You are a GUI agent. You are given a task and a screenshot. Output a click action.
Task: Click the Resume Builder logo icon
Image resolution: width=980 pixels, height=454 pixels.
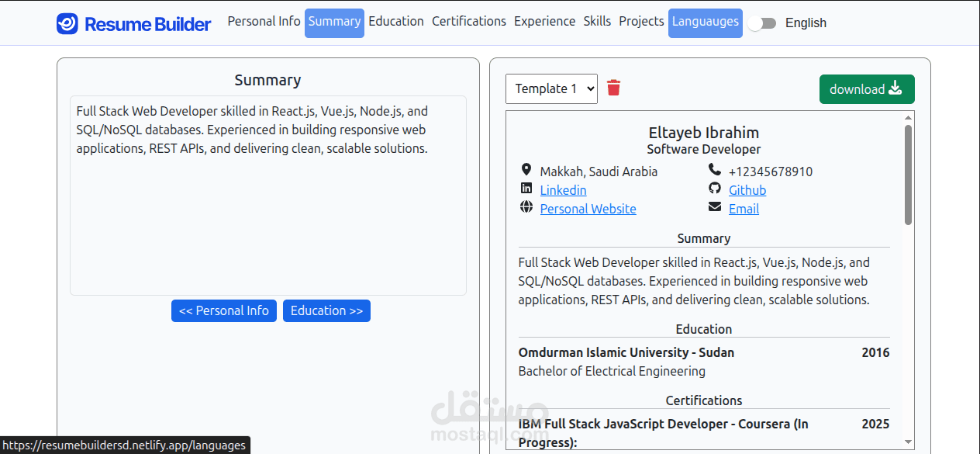(67, 23)
